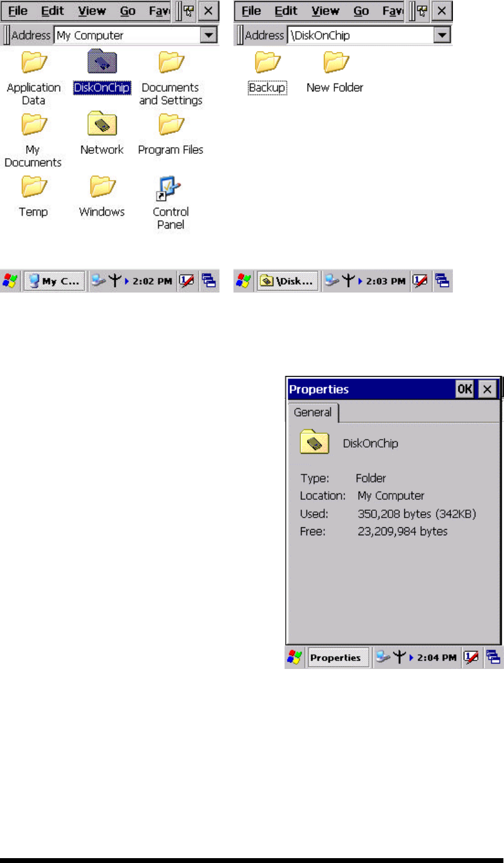Open the Temp folder icon
Image resolution: width=504 pixels, height=863 pixels.
pyautogui.click(x=34, y=187)
